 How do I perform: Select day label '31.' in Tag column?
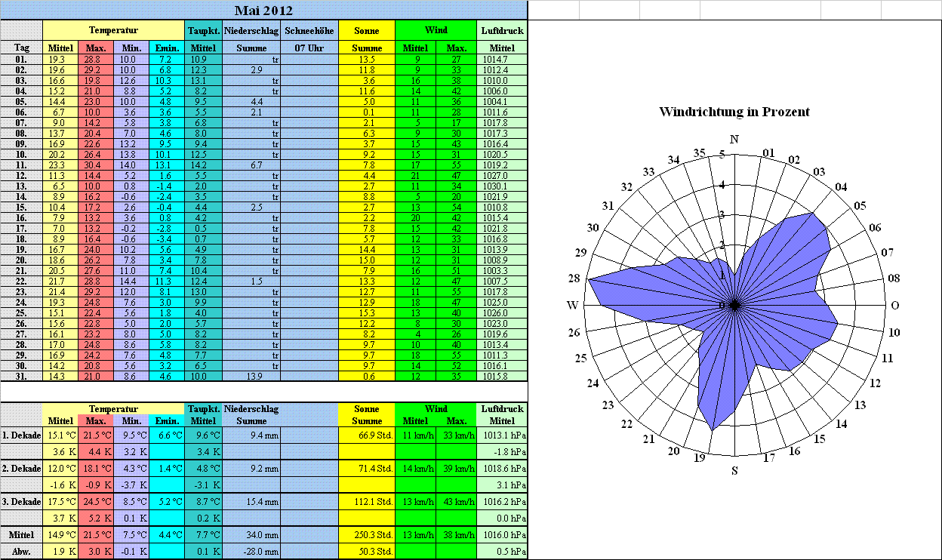(x=22, y=376)
